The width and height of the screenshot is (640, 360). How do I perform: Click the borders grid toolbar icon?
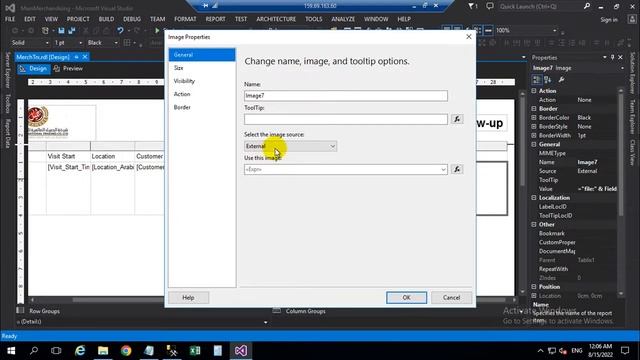pyautogui.click(x=127, y=42)
